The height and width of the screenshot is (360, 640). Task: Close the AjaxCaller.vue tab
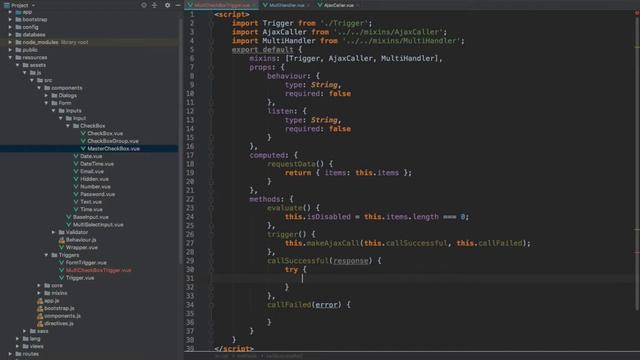coord(357,5)
